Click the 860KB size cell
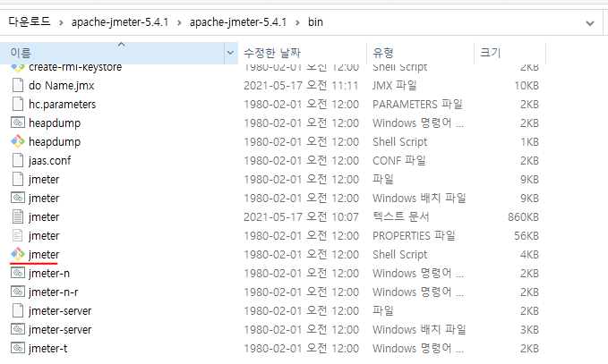Image resolution: width=608 pixels, height=364 pixels. [x=523, y=216]
